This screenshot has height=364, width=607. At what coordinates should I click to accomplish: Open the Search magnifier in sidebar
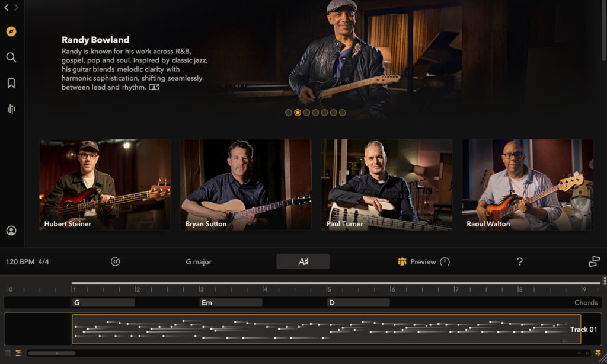11,58
